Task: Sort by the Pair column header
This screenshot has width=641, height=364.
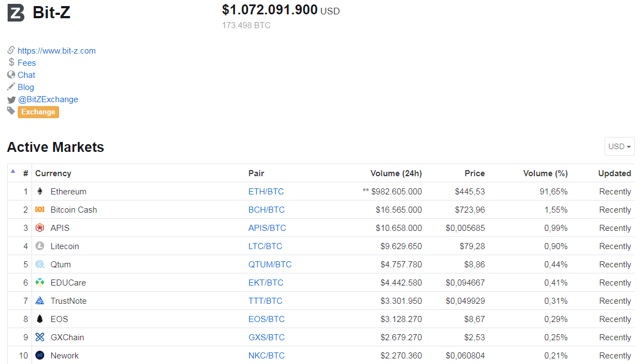Action: [256, 173]
